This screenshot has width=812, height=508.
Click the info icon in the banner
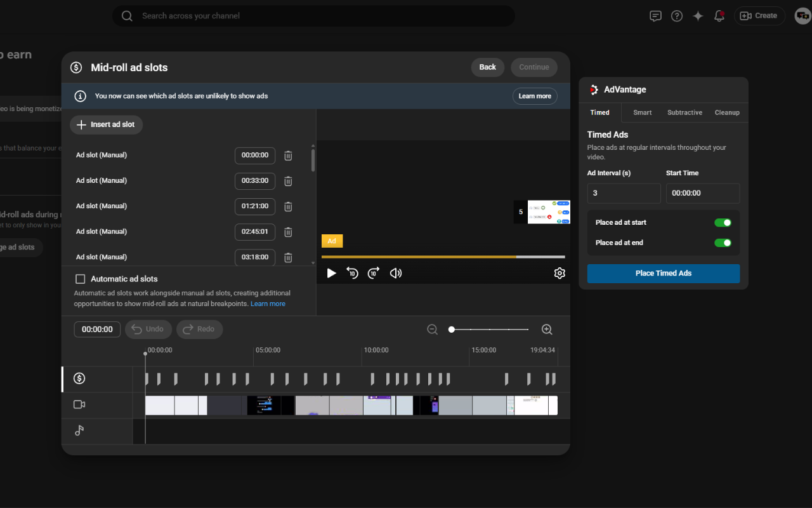point(81,96)
